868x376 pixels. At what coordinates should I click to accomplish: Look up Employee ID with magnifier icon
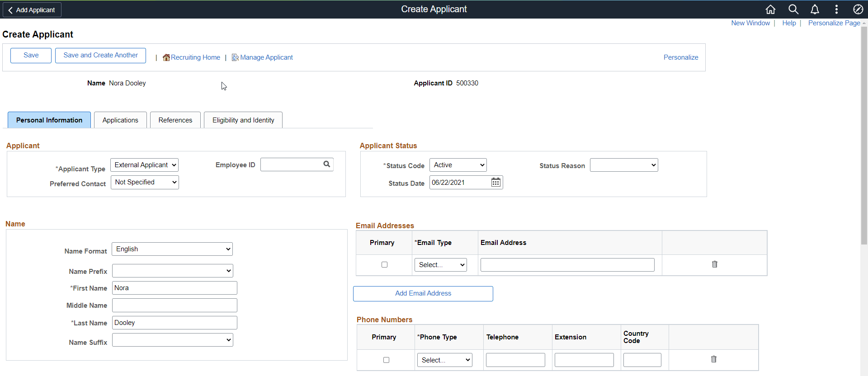point(326,164)
